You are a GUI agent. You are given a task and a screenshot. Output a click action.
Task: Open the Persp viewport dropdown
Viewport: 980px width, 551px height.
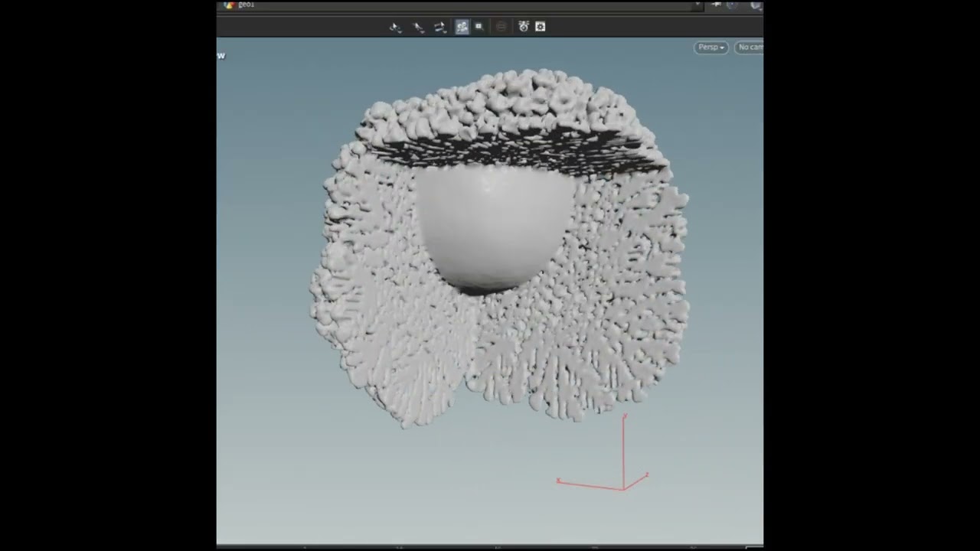tap(711, 47)
